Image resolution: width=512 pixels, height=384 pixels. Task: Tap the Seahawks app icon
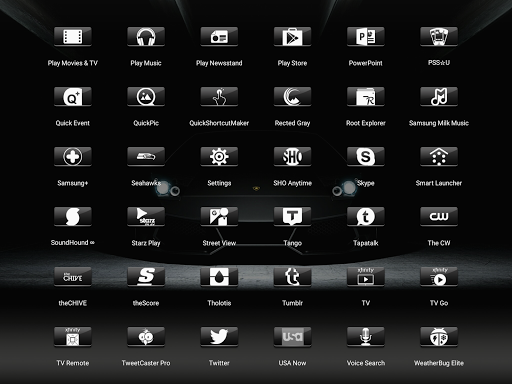point(146,156)
